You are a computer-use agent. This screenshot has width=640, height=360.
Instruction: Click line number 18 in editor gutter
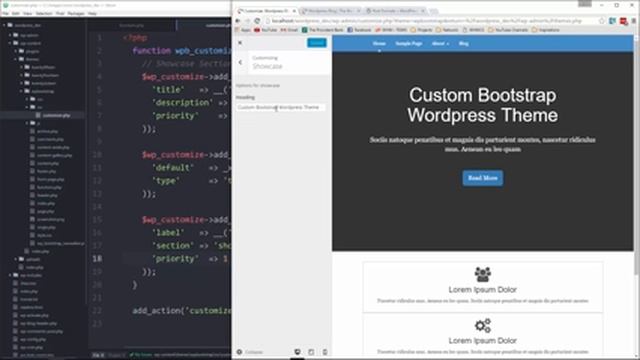97,259
